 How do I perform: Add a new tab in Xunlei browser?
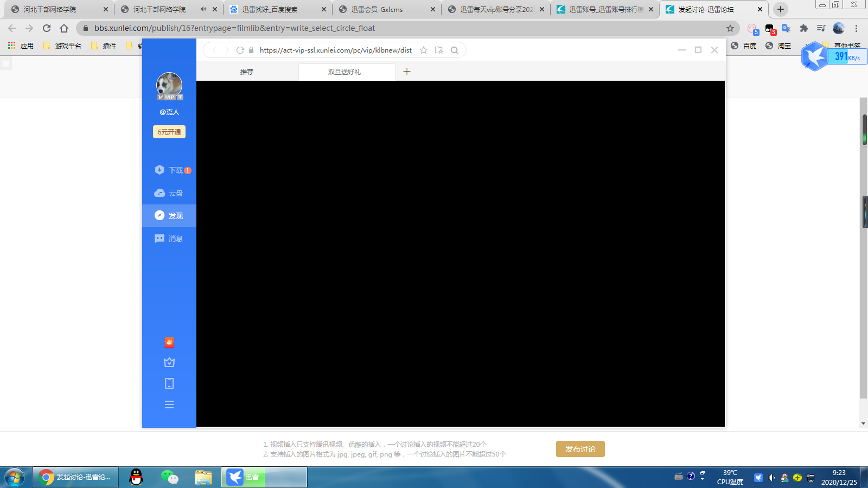click(407, 72)
